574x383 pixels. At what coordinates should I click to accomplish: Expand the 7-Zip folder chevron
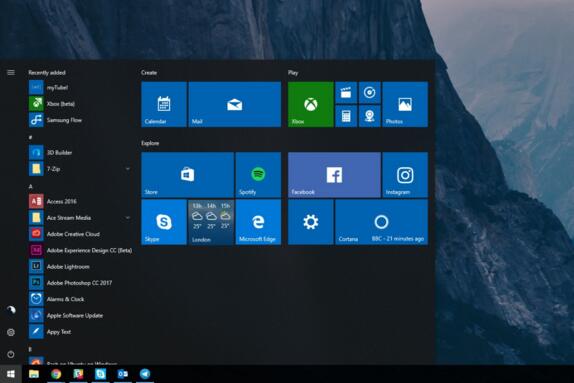coord(127,169)
